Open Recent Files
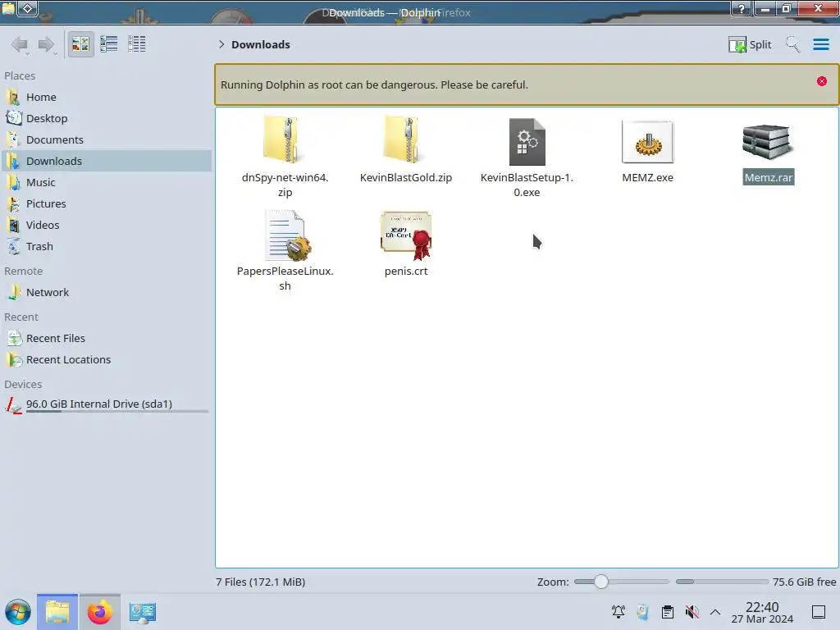 tap(106, 339)
